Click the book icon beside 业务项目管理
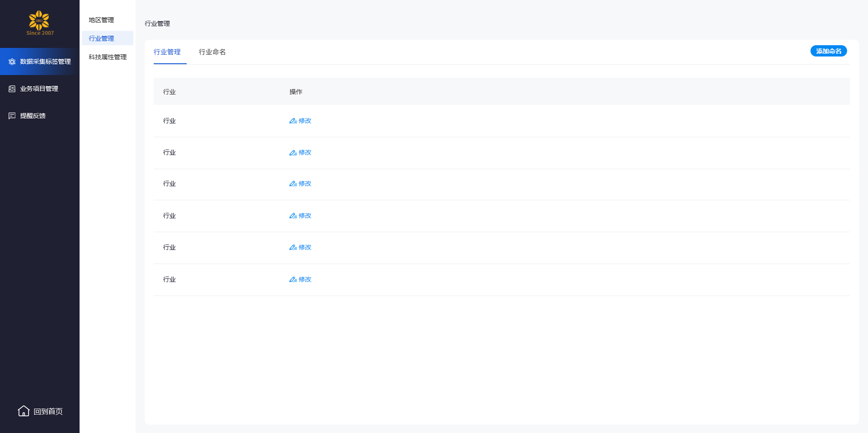 pos(12,89)
